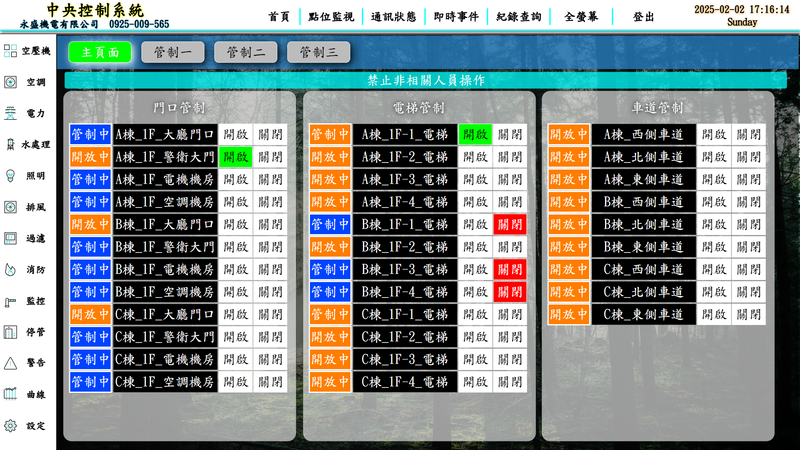The height and width of the screenshot is (450, 800).
Task: Select the 曲線 curve chart icon
Action: click(x=10, y=394)
